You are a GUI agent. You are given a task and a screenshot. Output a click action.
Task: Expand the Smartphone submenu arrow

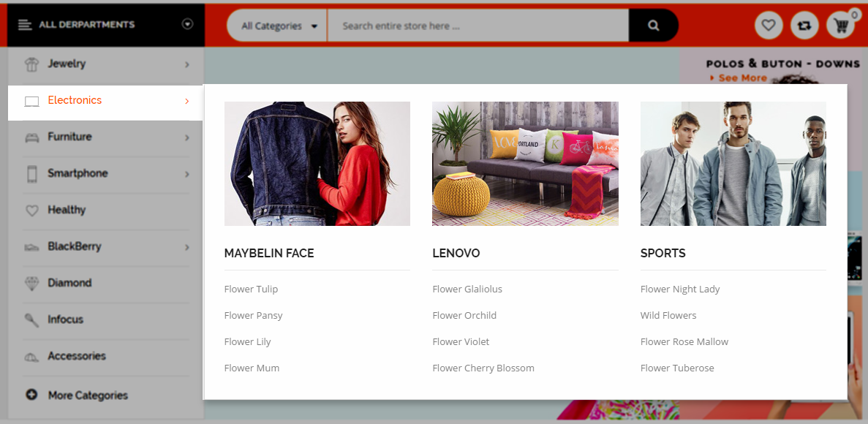point(187,175)
